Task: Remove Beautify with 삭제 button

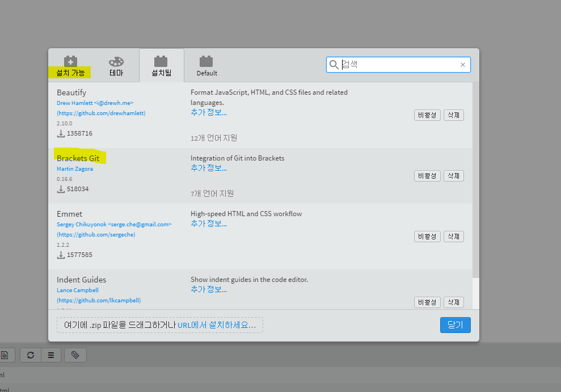Action: click(x=454, y=115)
